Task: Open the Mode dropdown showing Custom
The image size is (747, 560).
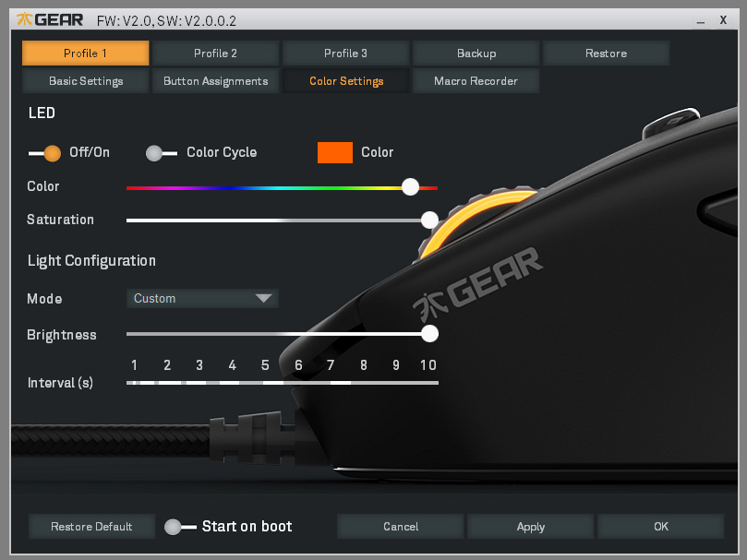Action: [202, 299]
